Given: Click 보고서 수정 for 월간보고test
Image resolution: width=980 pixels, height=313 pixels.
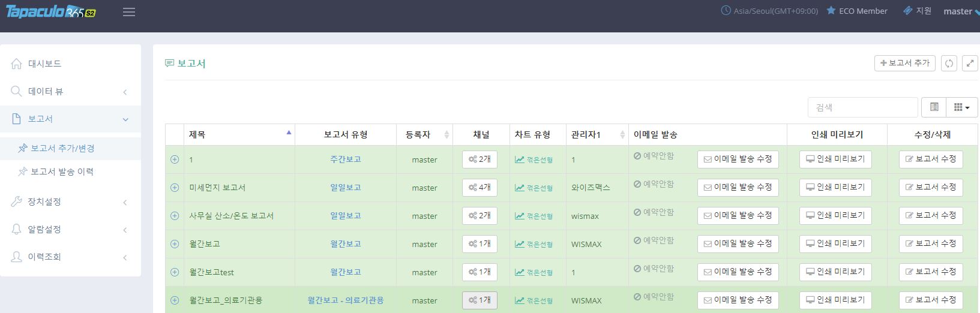Looking at the screenshot, I should coord(931,272).
